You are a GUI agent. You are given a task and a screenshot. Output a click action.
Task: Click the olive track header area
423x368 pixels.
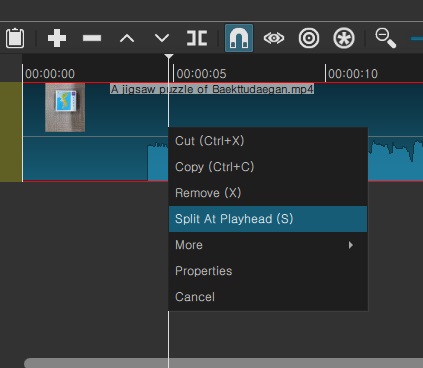(11, 132)
